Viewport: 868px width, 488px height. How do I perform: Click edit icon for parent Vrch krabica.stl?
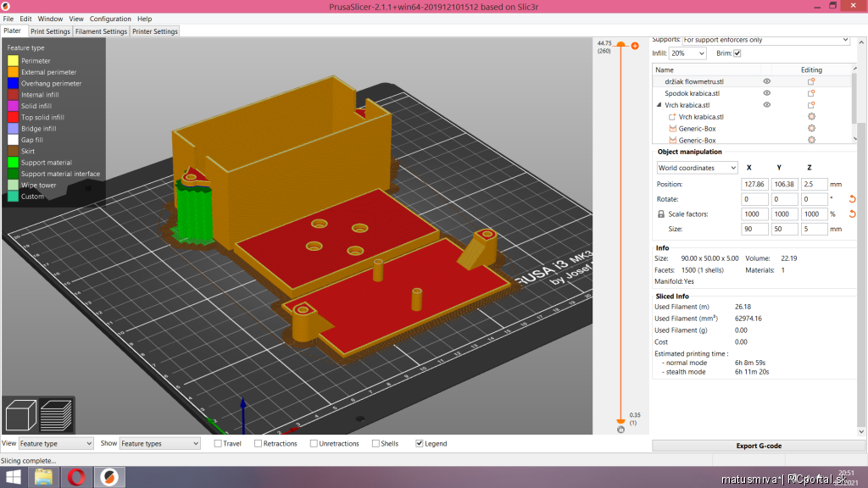pyautogui.click(x=811, y=104)
